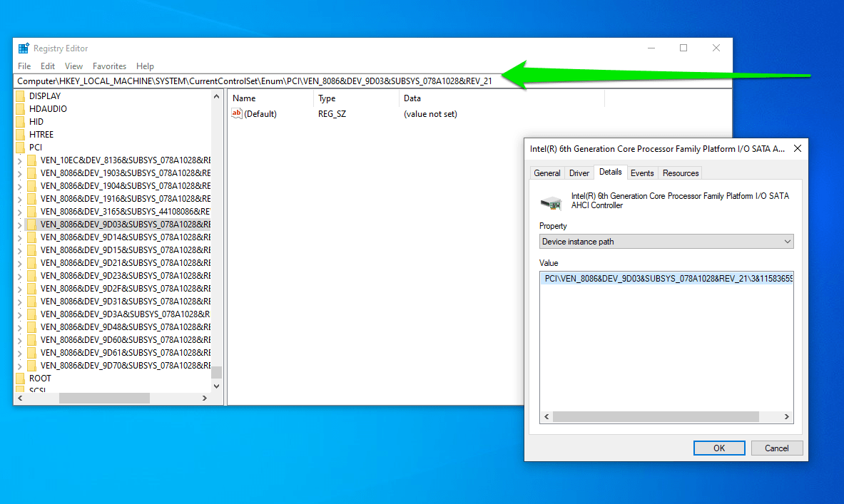Viewport: 844px width, 504px height.
Task: Click the REG_SZ type cell
Action: click(332, 114)
